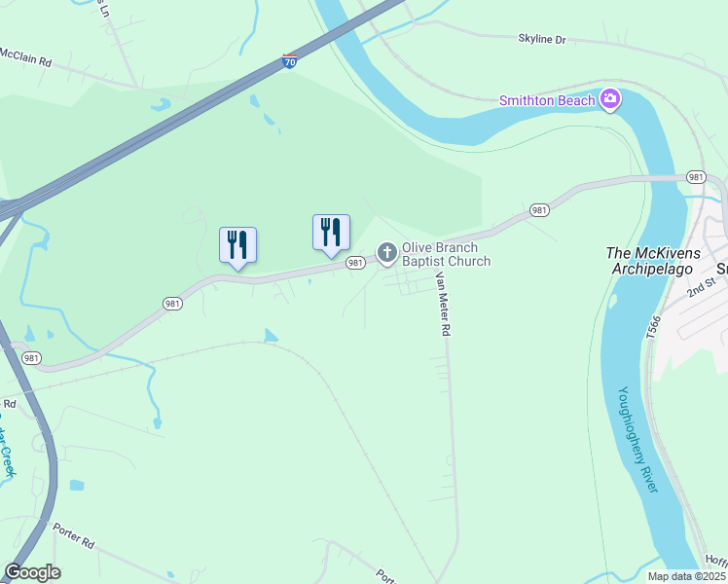Open the Smithton Beach camera marker

point(610,99)
